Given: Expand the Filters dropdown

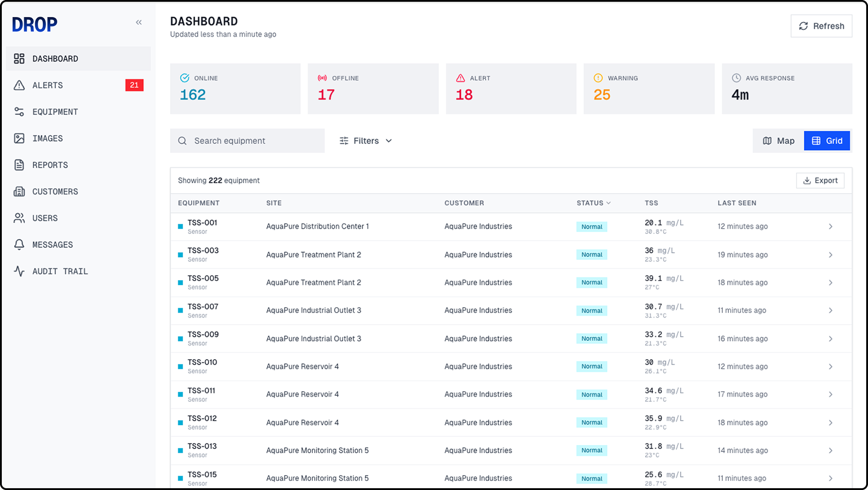Looking at the screenshot, I should point(366,141).
